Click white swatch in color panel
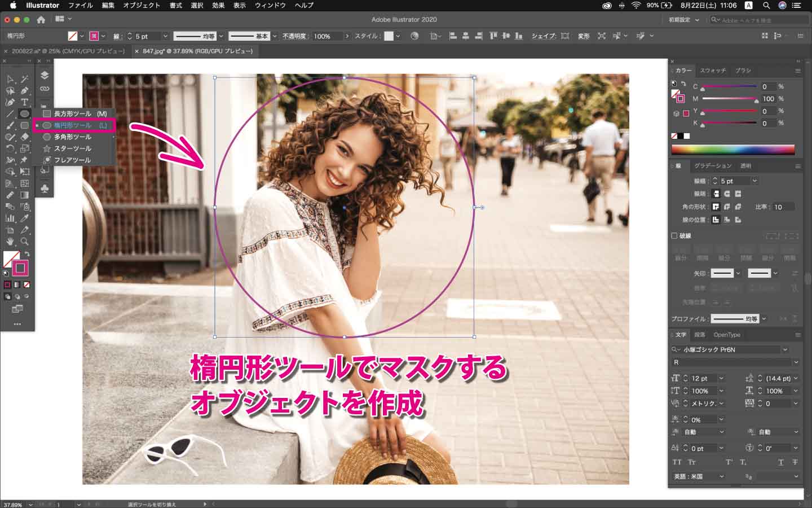Screen dimensions: 812x508 [x=687, y=136]
